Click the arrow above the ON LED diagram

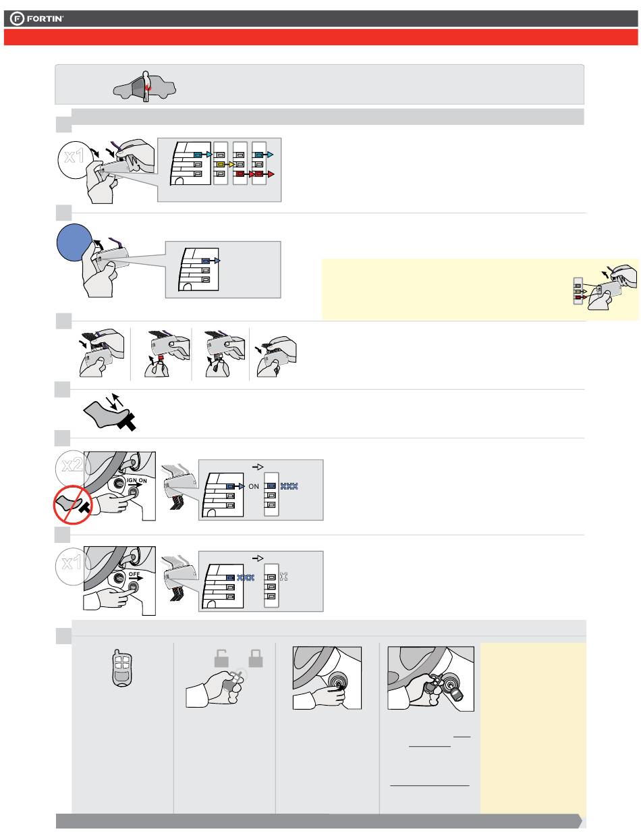point(258,465)
